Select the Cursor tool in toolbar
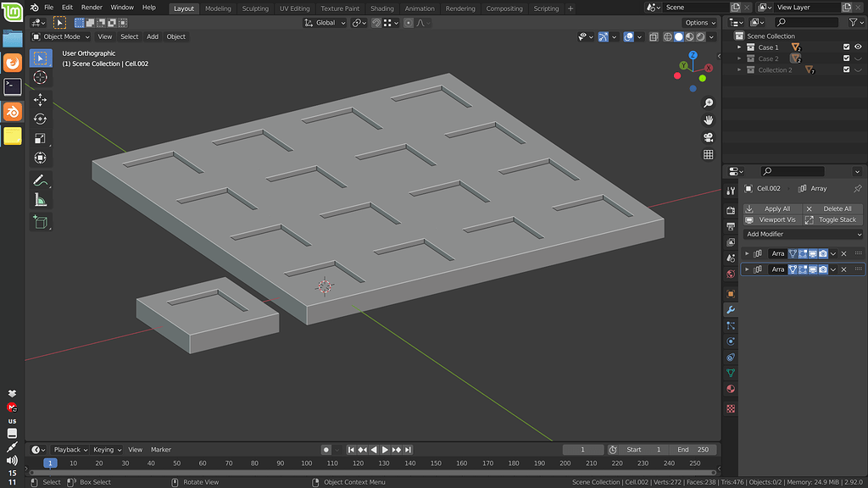 point(41,77)
